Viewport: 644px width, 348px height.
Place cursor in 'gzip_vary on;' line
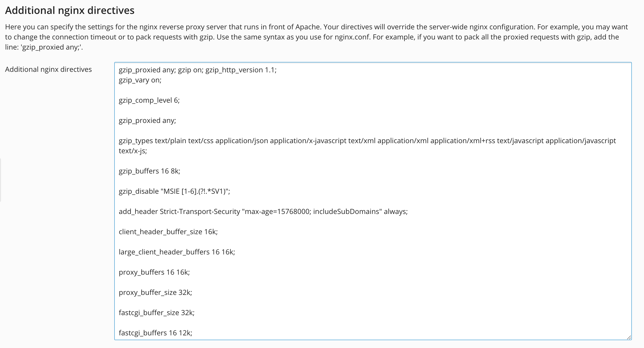click(x=140, y=80)
